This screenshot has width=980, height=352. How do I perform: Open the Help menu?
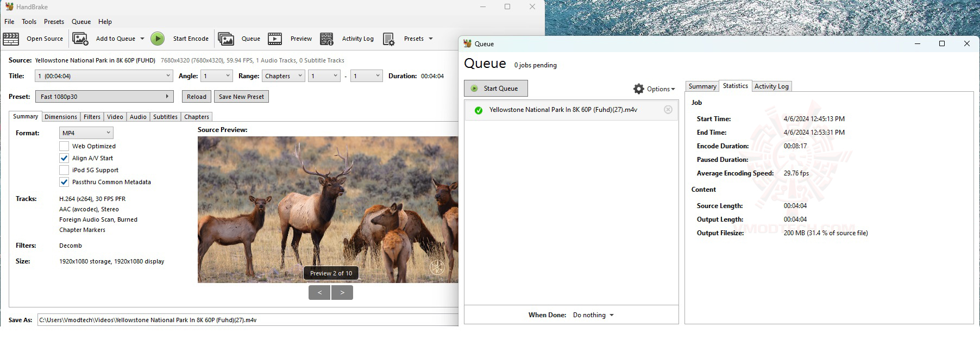click(x=105, y=22)
